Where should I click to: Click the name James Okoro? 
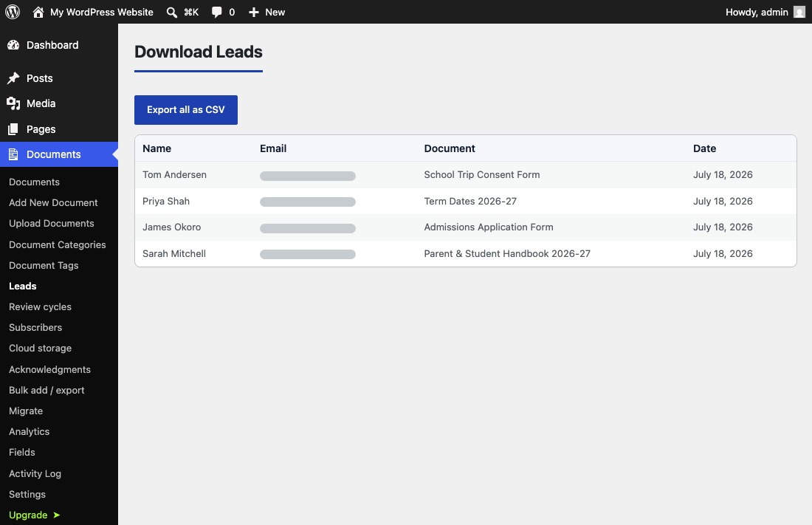[x=171, y=227]
